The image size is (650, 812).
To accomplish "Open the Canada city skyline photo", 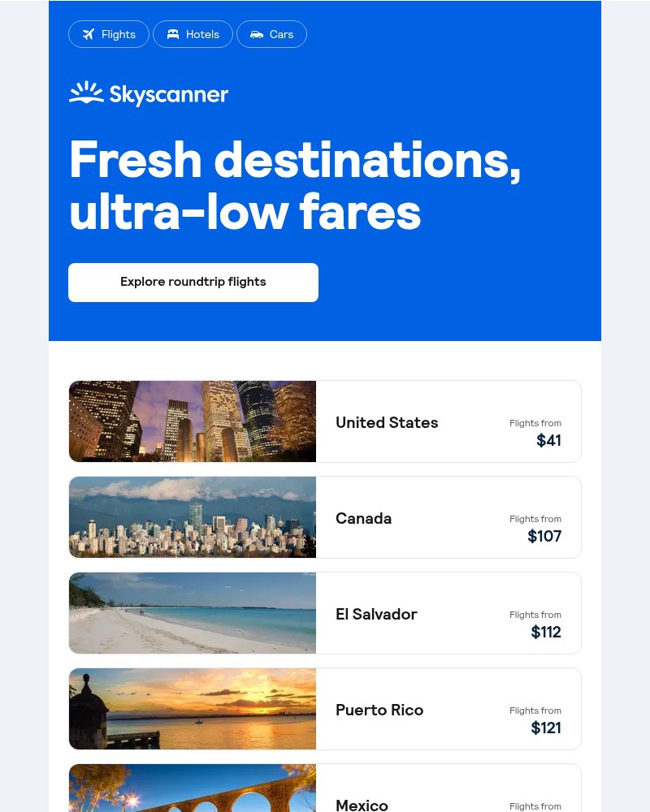I will (193, 517).
